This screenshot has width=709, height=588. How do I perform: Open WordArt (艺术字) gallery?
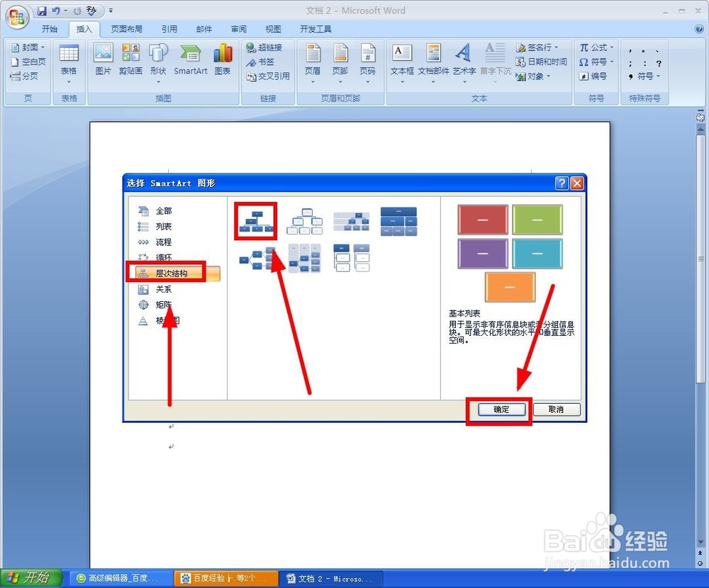click(464, 63)
